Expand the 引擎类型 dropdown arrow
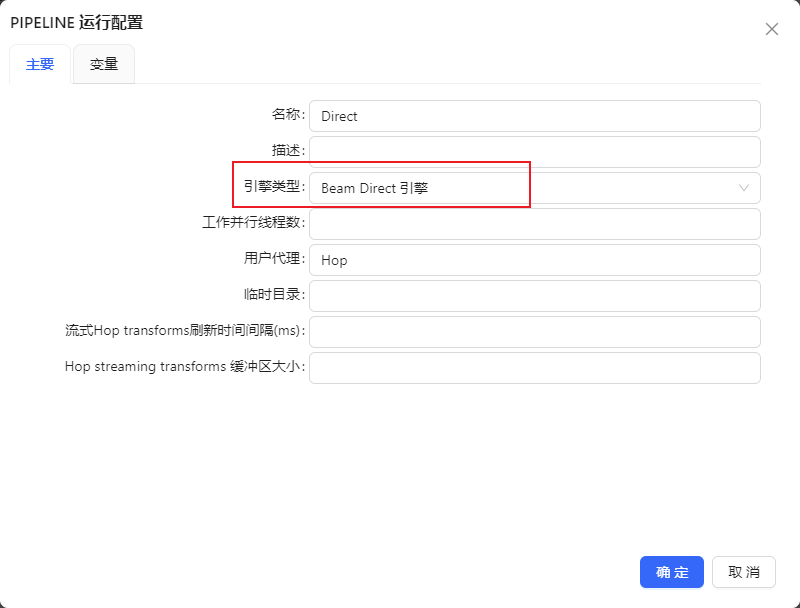The width and height of the screenshot is (800, 608). coord(744,188)
